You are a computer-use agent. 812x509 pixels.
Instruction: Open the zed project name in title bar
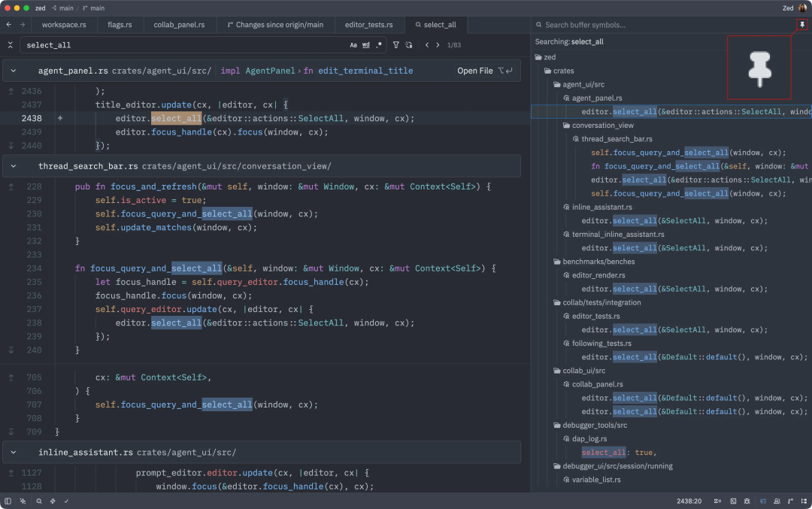pyautogui.click(x=41, y=8)
